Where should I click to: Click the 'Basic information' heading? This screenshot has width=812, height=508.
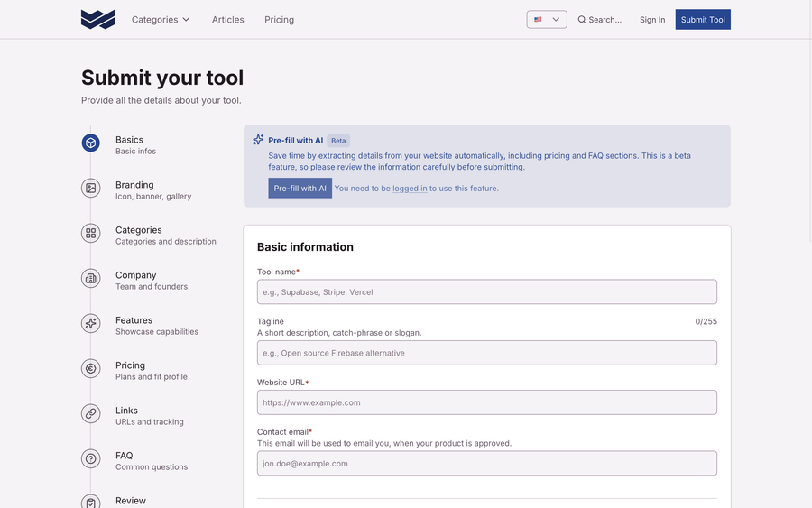pos(305,247)
